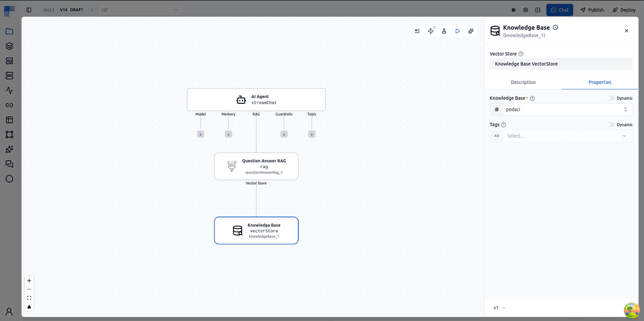Open the link connections sidebar icon
644x321 pixels.
[x=9, y=105]
